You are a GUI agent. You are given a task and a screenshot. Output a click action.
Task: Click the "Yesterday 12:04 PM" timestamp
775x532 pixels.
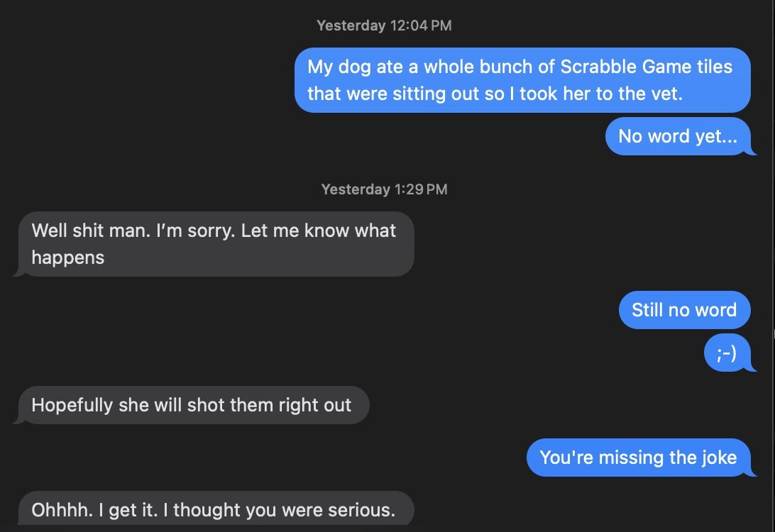[384, 26]
